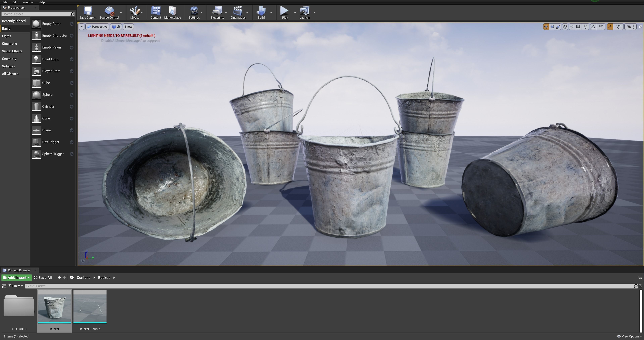Expand the Play options dropdown arrow

tap(295, 13)
